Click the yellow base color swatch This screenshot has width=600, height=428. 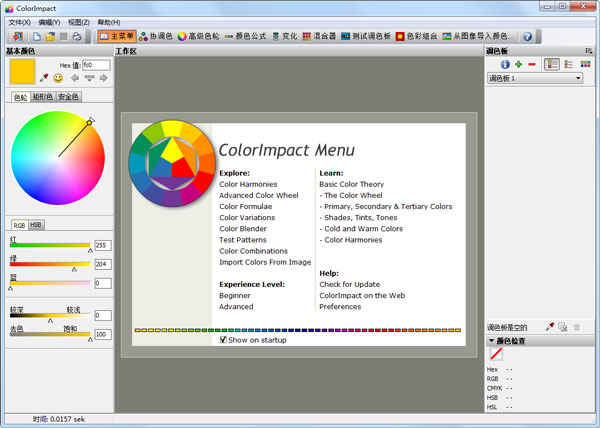(x=22, y=72)
